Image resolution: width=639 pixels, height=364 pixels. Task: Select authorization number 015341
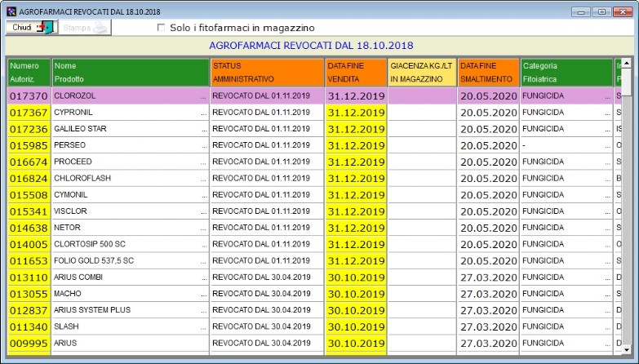click(x=29, y=211)
